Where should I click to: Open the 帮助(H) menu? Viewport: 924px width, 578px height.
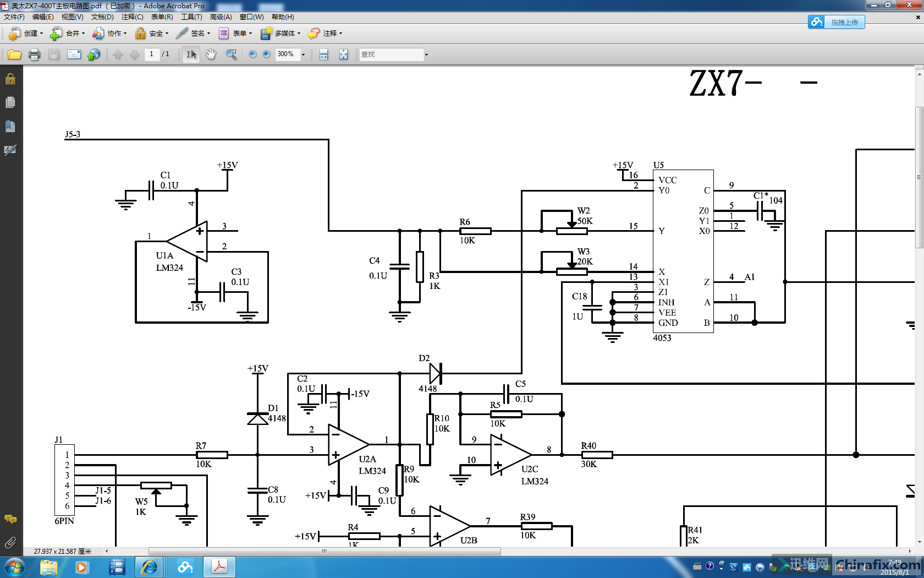[283, 17]
